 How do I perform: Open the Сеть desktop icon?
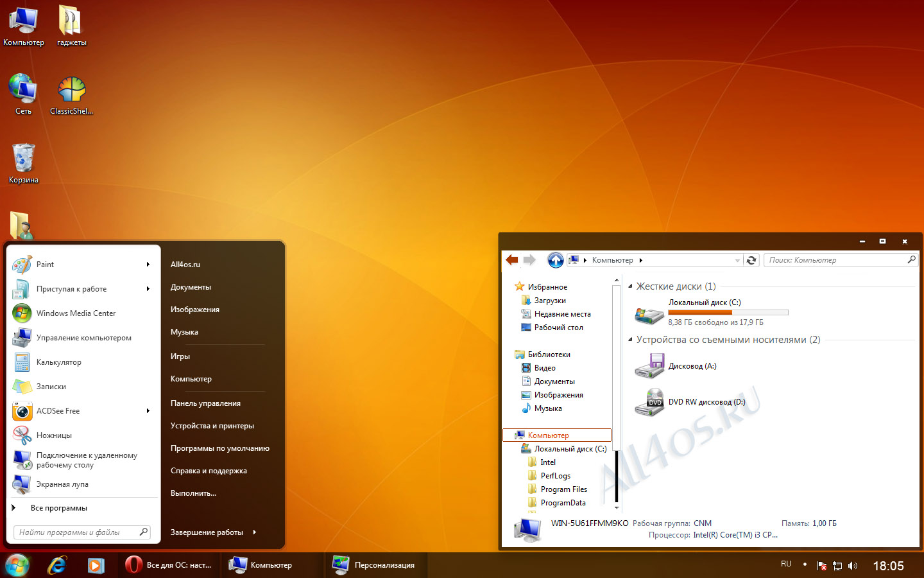click(x=24, y=94)
